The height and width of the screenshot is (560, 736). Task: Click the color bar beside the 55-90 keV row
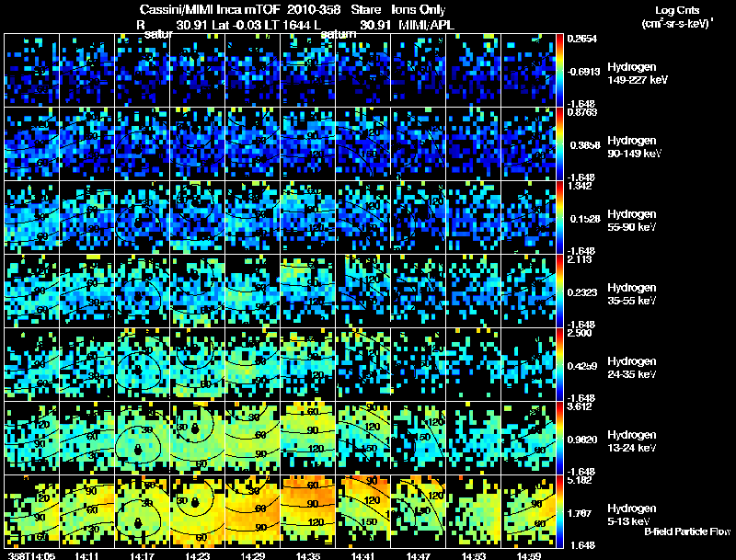click(x=559, y=217)
